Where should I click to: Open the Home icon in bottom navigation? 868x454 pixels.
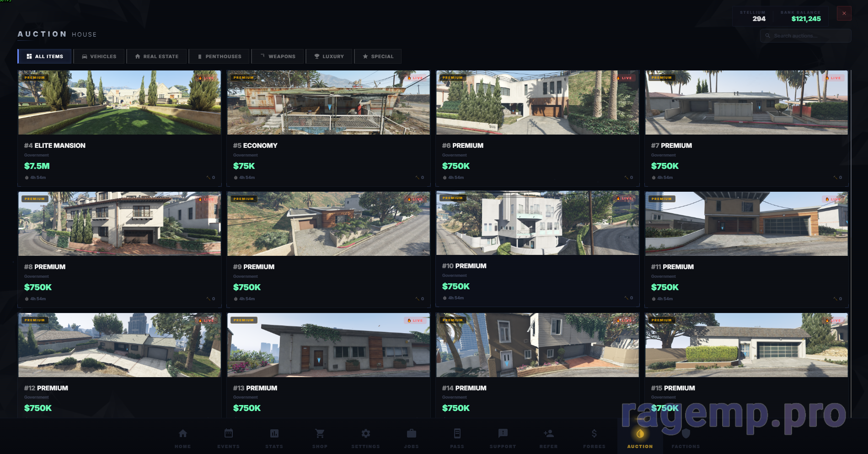tap(182, 434)
